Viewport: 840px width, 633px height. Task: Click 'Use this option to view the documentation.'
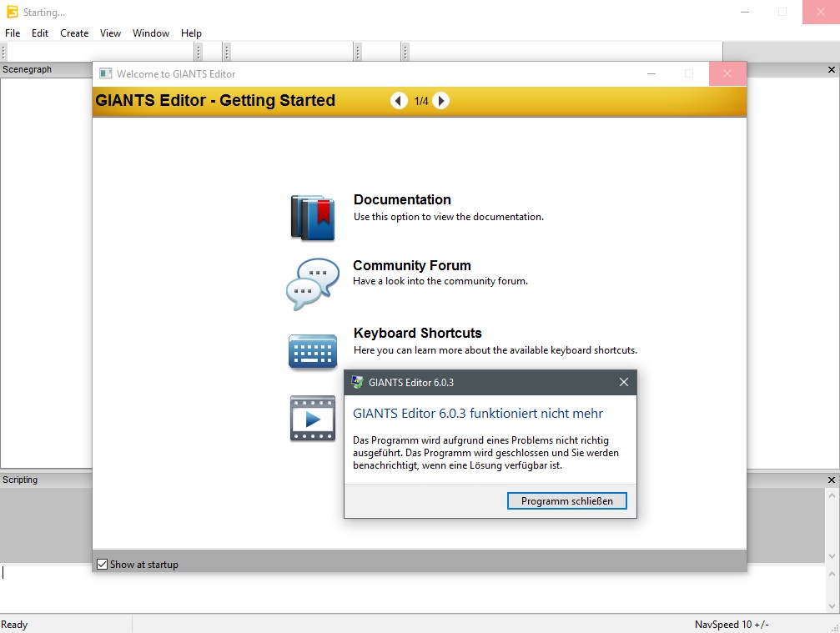449,217
